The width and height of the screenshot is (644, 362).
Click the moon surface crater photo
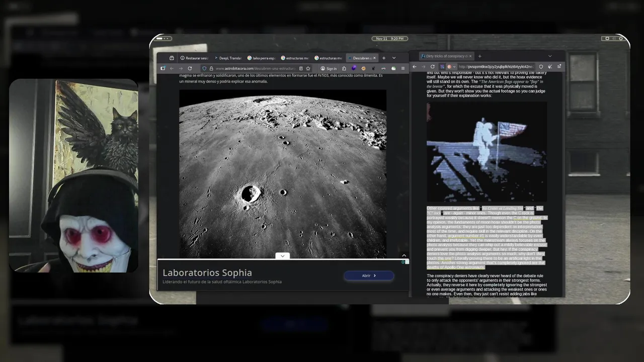(283, 173)
